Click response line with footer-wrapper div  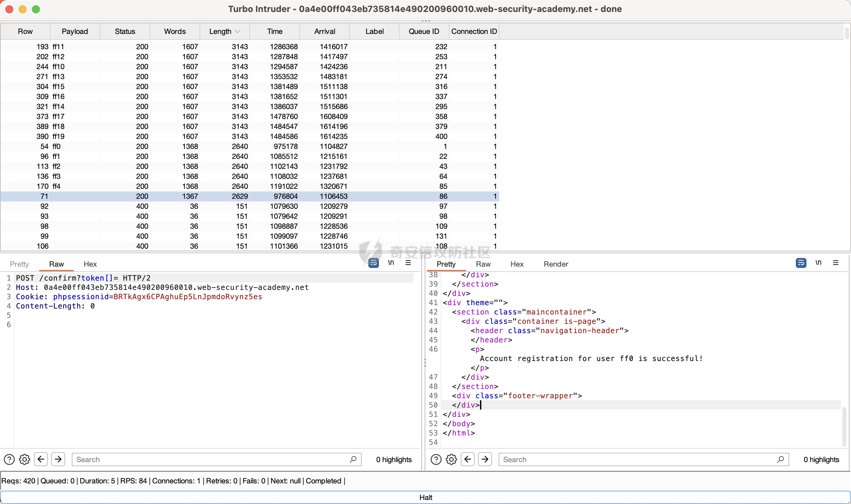pyautogui.click(x=517, y=396)
